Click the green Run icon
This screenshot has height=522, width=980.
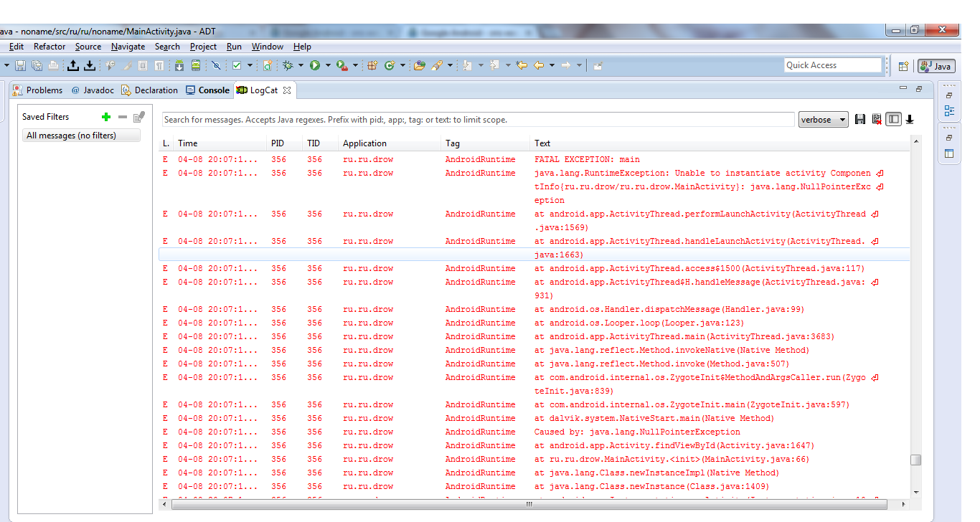point(314,65)
